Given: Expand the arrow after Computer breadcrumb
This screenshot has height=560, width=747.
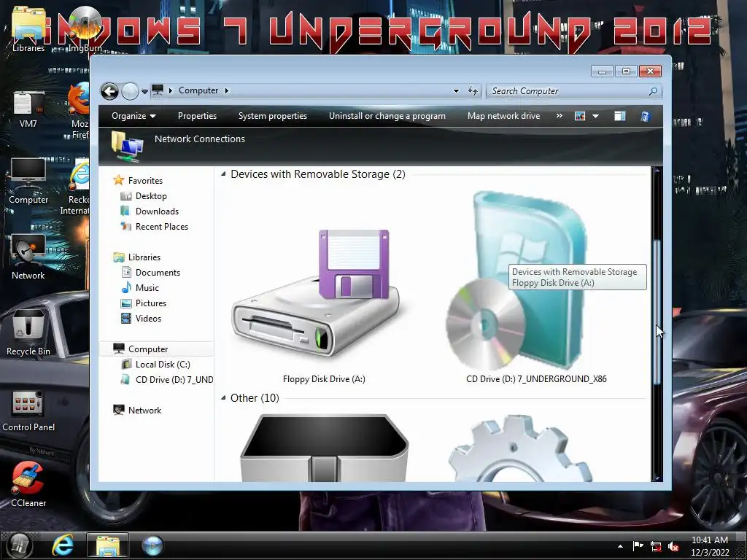Looking at the screenshot, I should (x=227, y=90).
